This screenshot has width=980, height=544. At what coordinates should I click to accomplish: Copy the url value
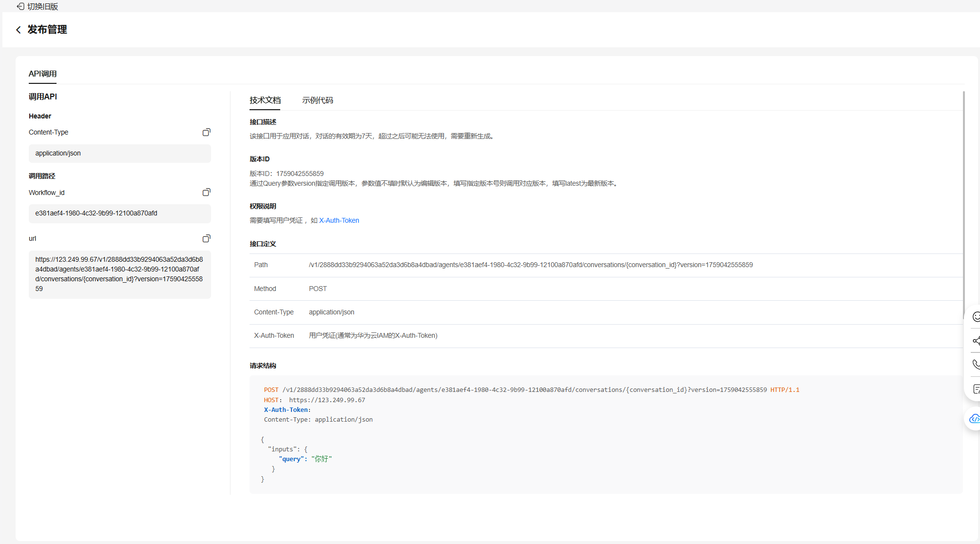(x=206, y=238)
